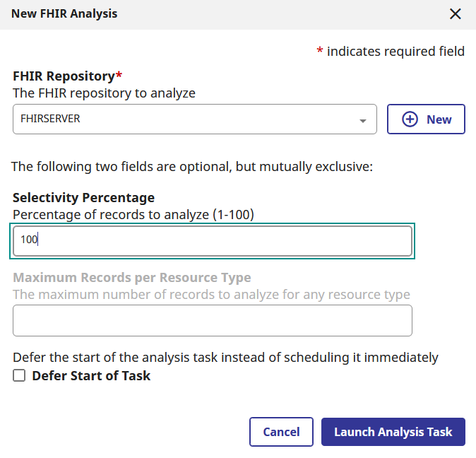Place cursor on the 100 value text

coord(29,240)
